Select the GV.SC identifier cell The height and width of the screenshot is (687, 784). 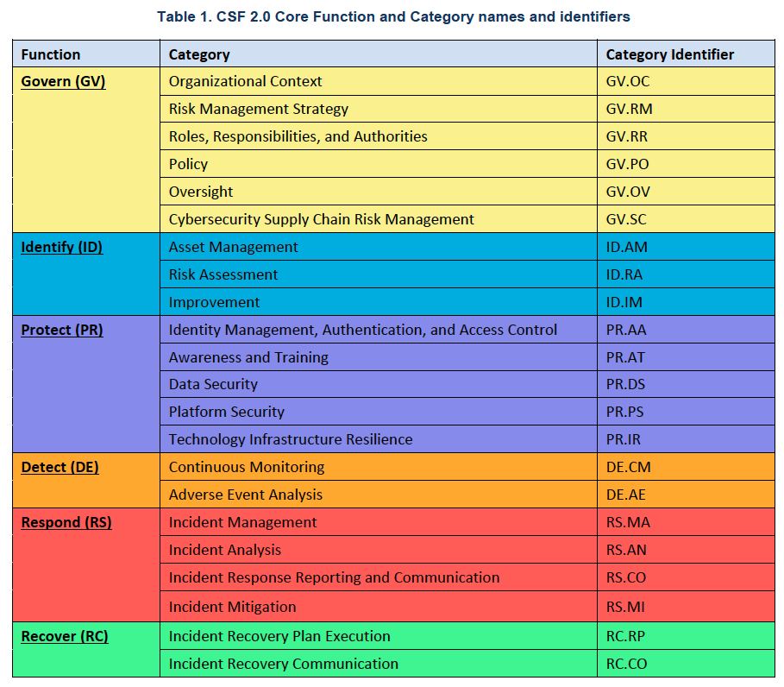[686, 219]
